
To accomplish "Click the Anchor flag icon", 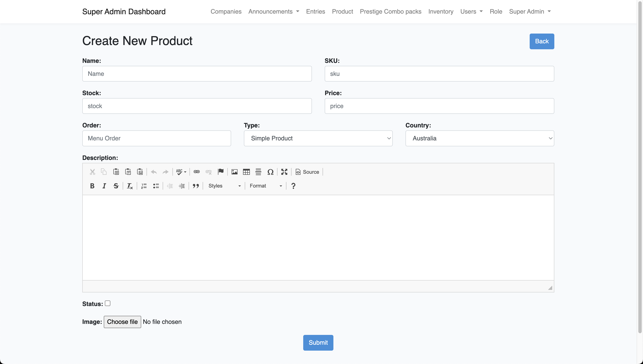I will (220, 172).
